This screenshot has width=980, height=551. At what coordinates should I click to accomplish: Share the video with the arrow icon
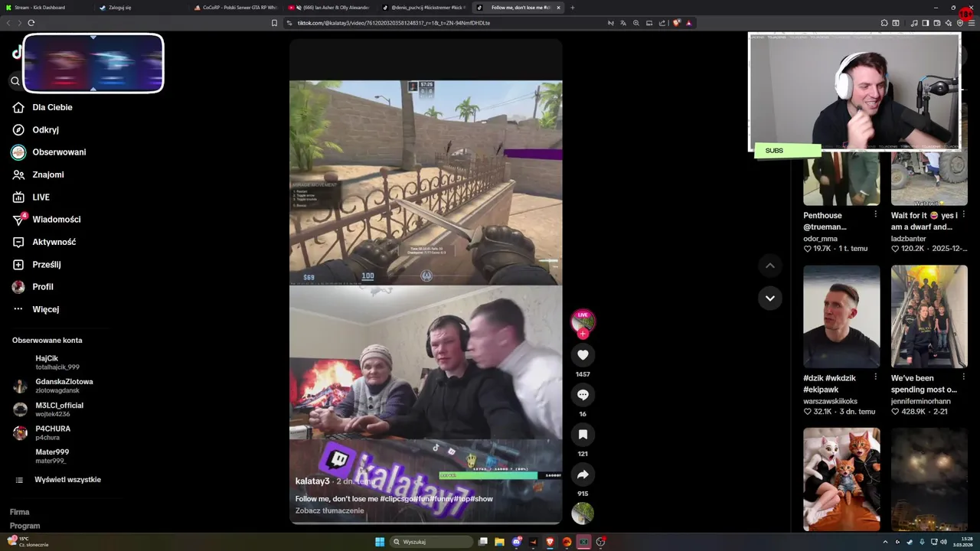(x=583, y=474)
